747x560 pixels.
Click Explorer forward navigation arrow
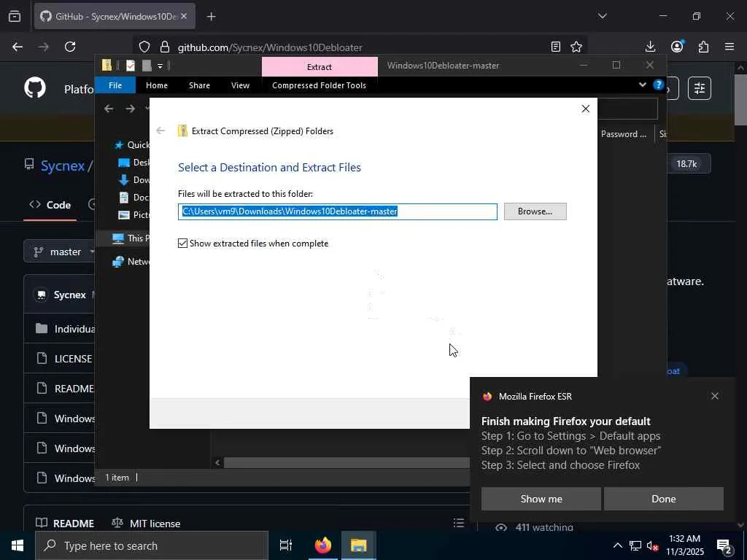pos(130,109)
